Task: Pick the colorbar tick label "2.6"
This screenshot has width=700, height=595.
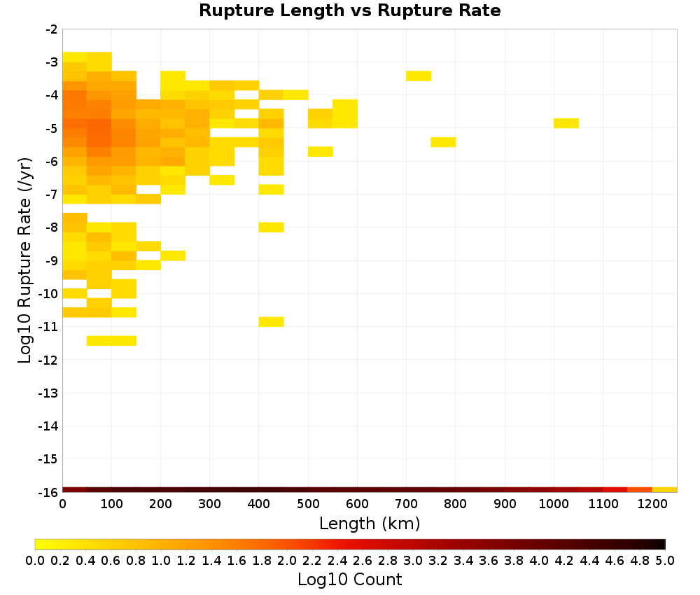Action: 363,560
